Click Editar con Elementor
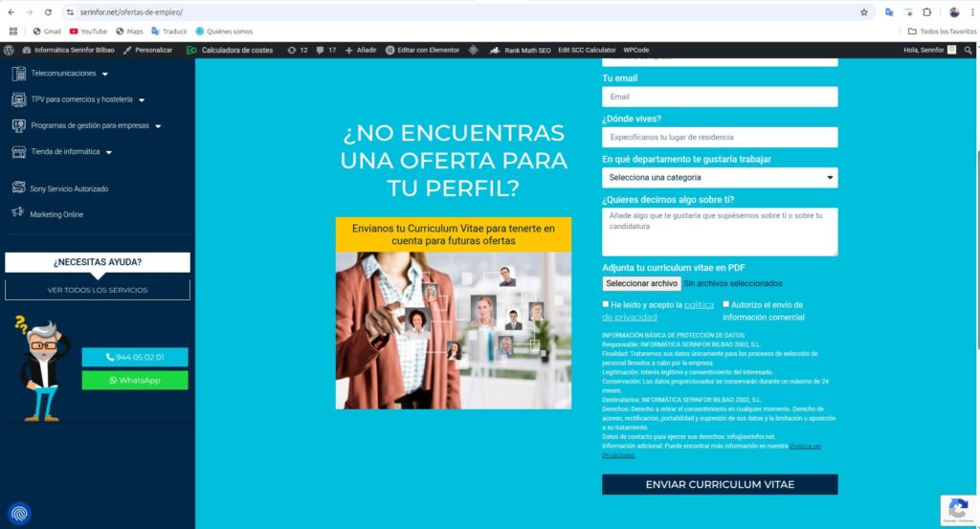 click(422, 50)
